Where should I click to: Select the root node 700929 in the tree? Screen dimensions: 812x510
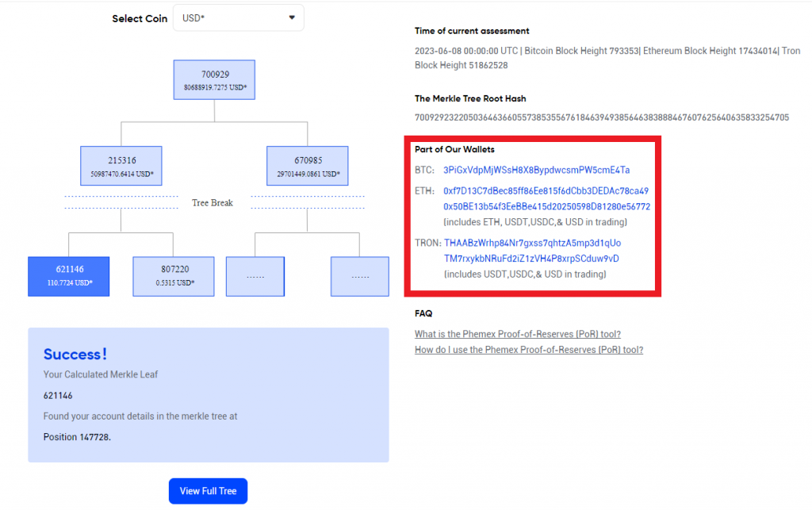click(x=214, y=79)
